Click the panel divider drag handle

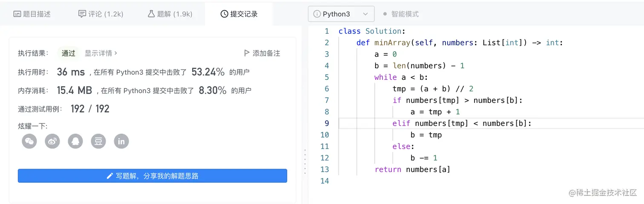click(305, 161)
